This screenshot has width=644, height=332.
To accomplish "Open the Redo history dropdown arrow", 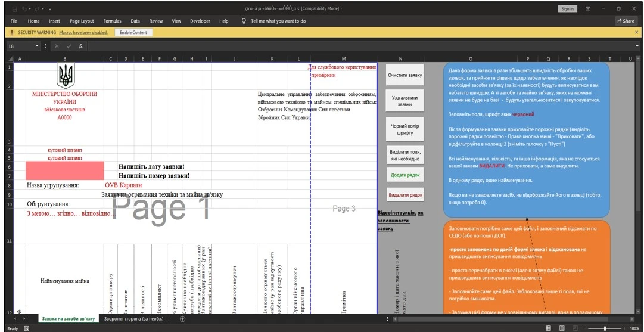I will (x=42, y=8).
